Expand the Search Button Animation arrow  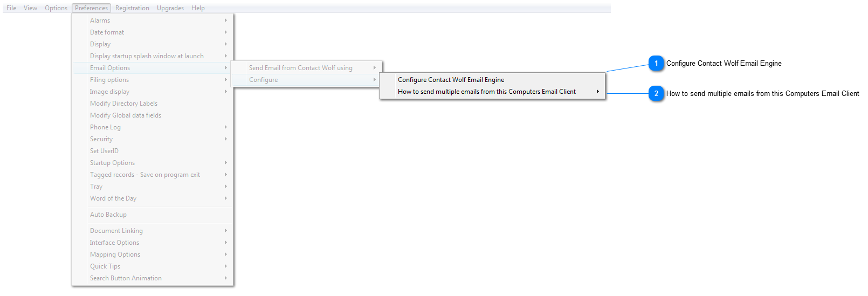click(x=226, y=278)
